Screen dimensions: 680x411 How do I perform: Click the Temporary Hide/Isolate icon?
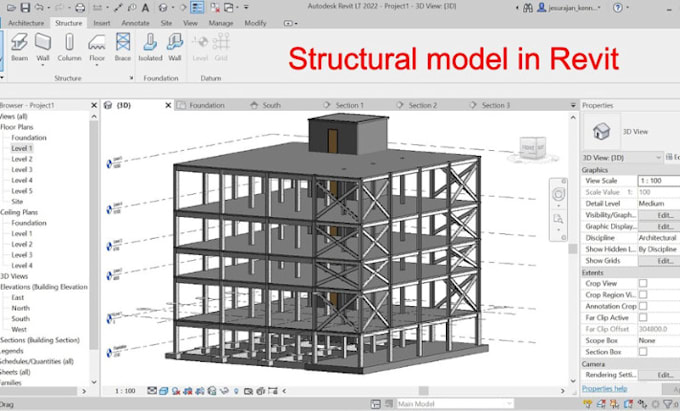point(224,391)
